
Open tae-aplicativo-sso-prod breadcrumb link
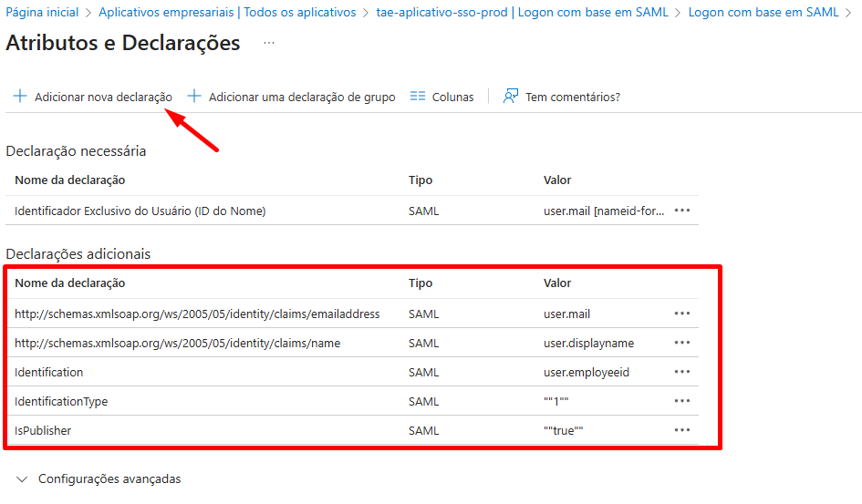(x=523, y=12)
